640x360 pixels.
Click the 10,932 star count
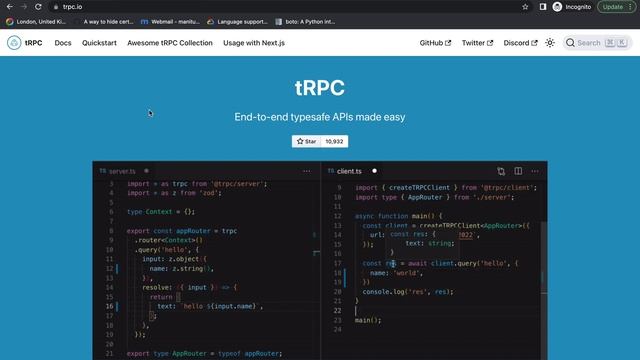coord(334,141)
